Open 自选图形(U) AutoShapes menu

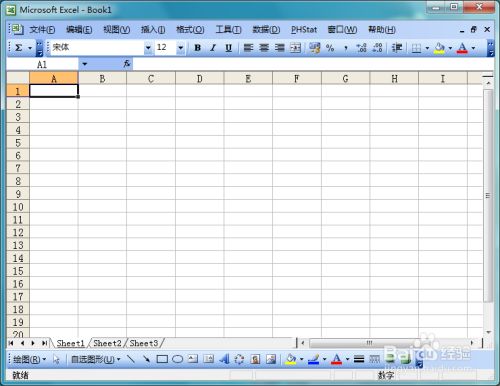pyautogui.click(x=96, y=359)
